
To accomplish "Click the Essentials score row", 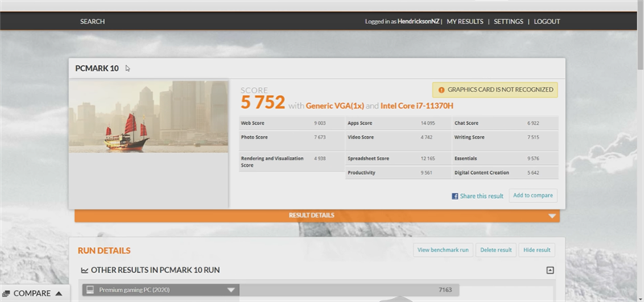I will (506, 159).
